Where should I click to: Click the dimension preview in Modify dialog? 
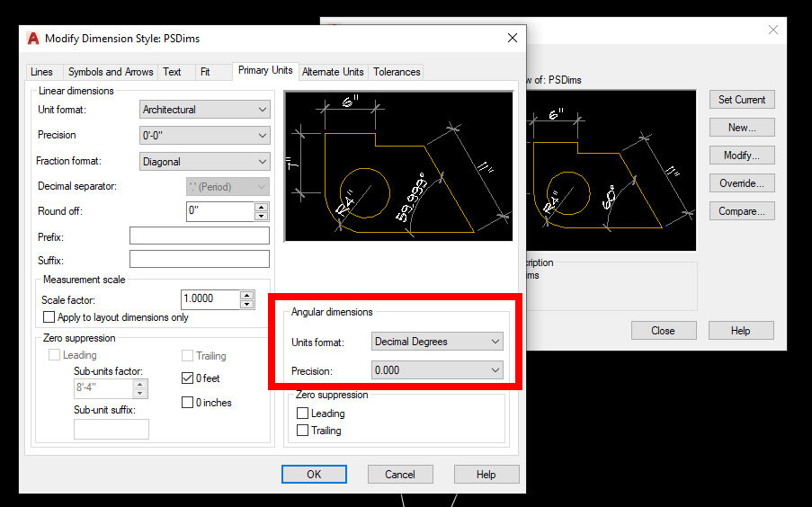[x=398, y=166]
